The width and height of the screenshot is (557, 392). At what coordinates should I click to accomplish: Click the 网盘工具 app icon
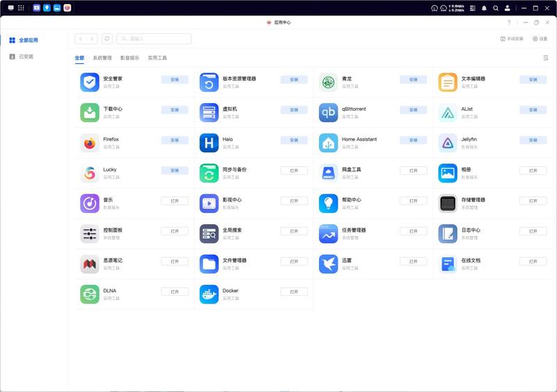point(328,173)
